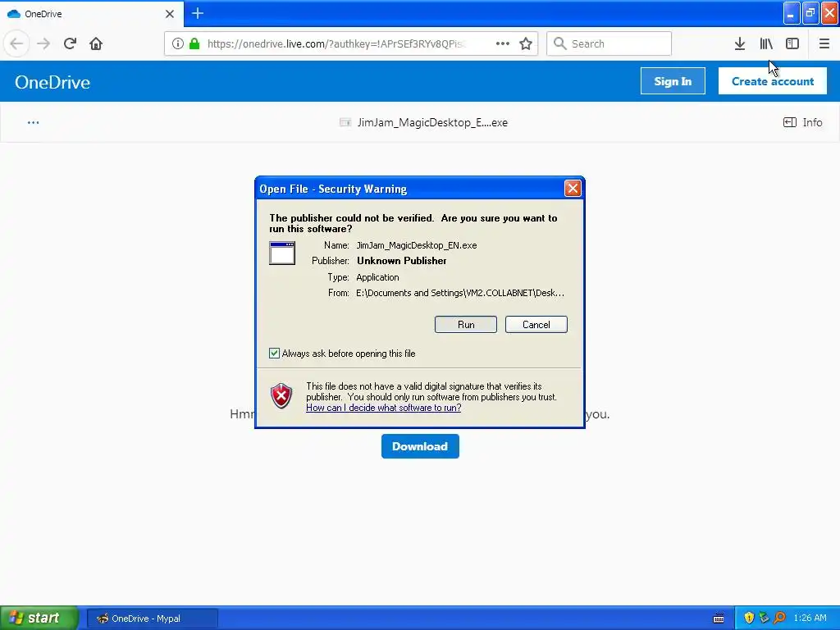Minimize the browser window

pyautogui.click(x=792, y=13)
